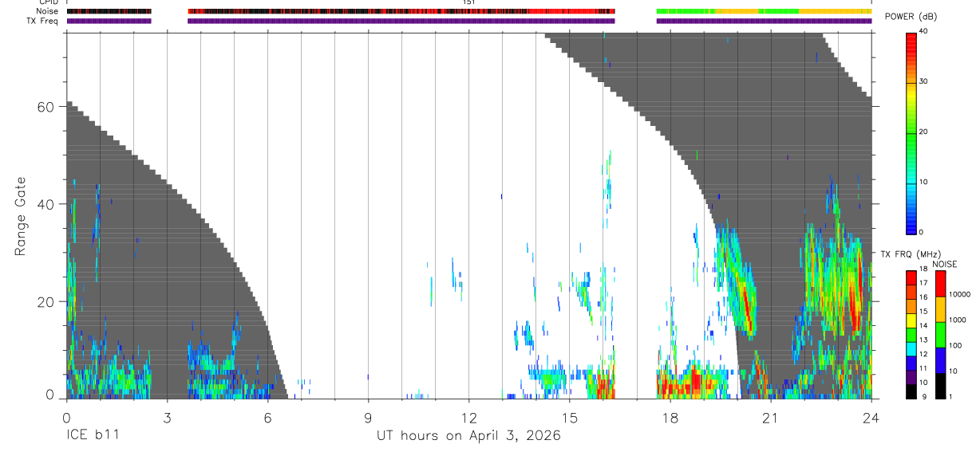Click the 10000 value on NOISE scale
Screen dimensions: 980x452
pos(960,294)
